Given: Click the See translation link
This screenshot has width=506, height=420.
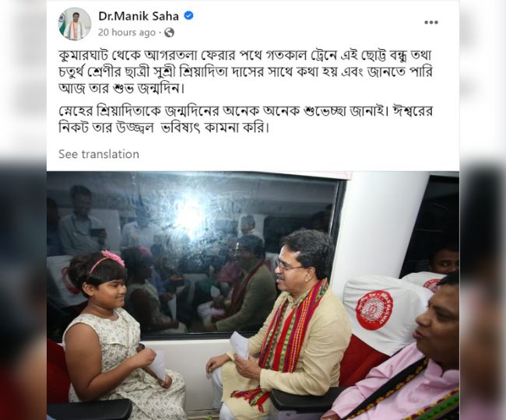Looking at the screenshot, I should pyautogui.click(x=99, y=154).
